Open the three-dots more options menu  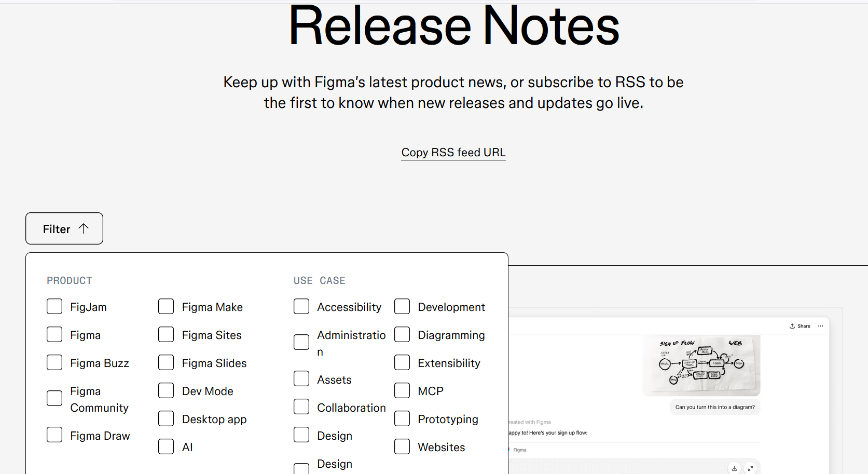click(x=820, y=326)
